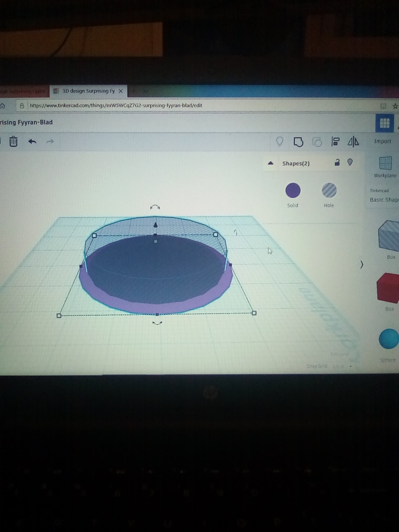Click the bottom-center black edge handle
Viewport: 399px width, 532px height.
coord(157,314)
